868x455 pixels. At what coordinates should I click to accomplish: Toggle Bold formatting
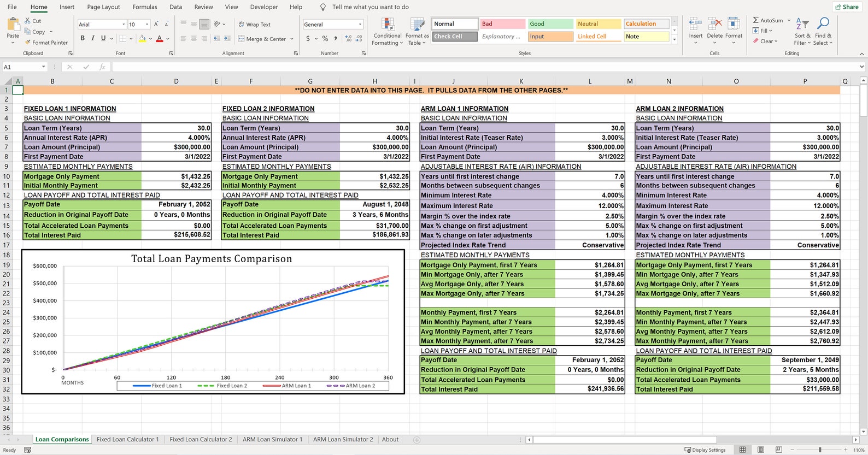pyautogui.click(x=83, y=38)
